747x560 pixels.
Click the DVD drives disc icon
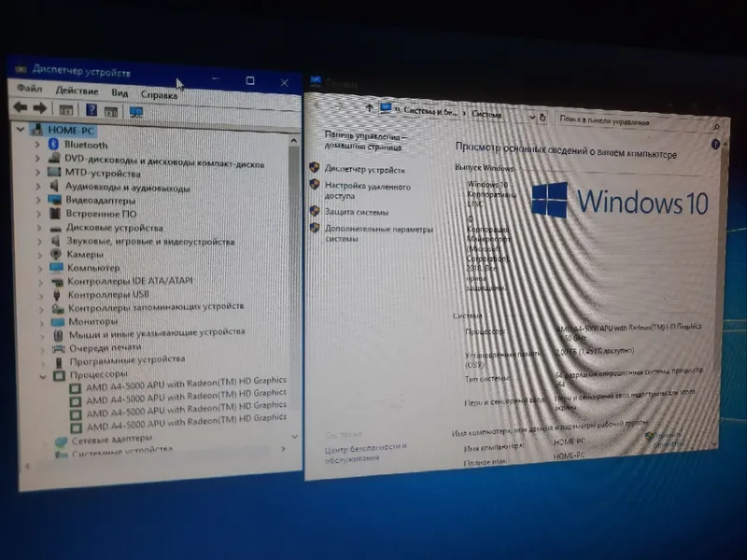tap(55, 158)
